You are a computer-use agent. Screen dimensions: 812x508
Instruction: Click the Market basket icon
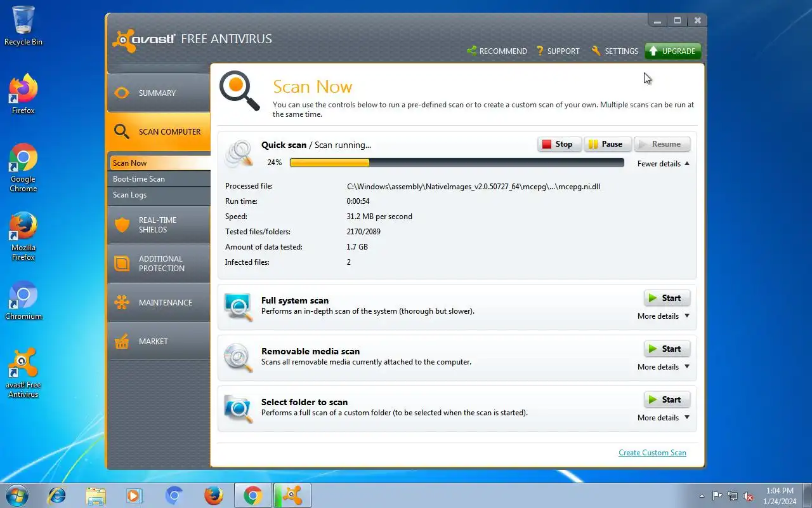[122, 342]
